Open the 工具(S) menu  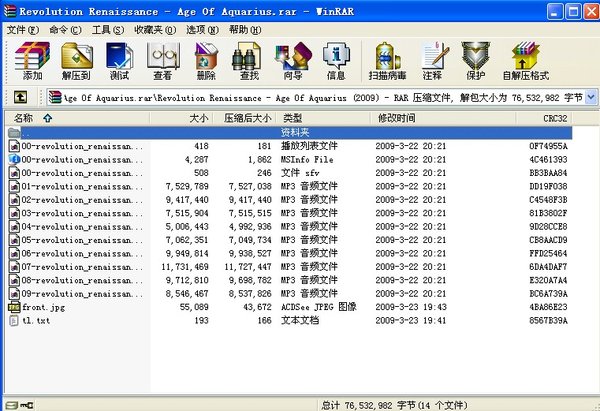[108, 30]
